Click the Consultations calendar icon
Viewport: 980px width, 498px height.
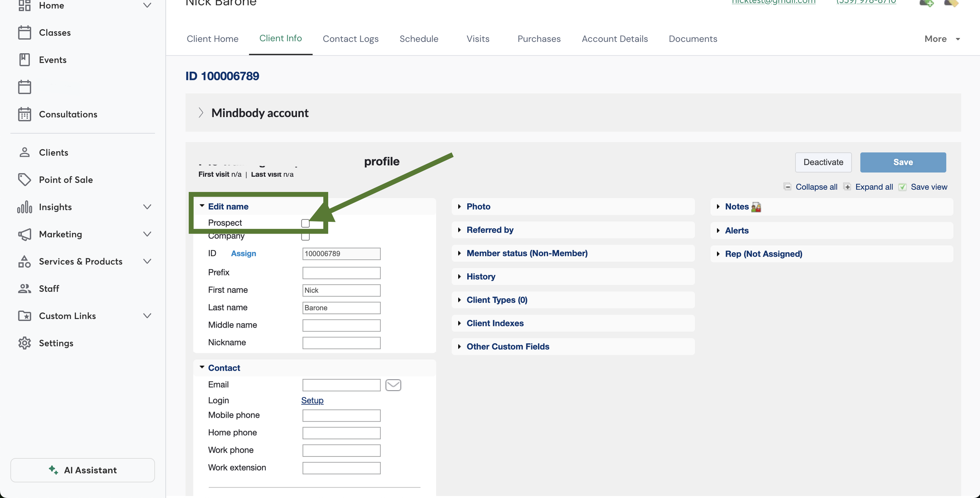[24, 114]
